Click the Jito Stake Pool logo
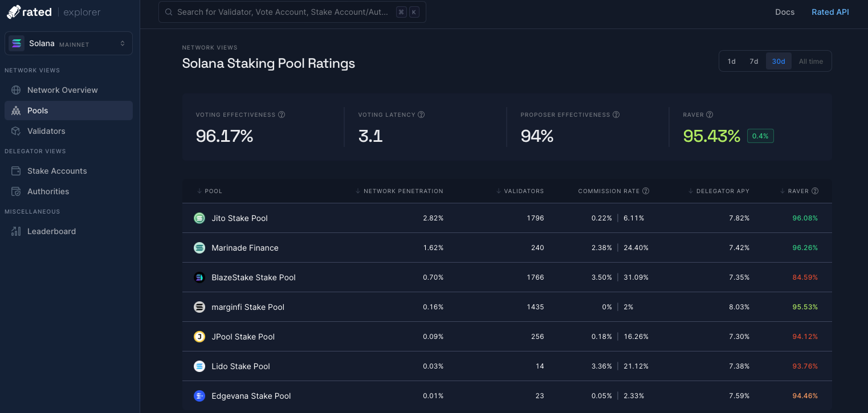Viewport: 868px width, 413px height. coord(199,218)
